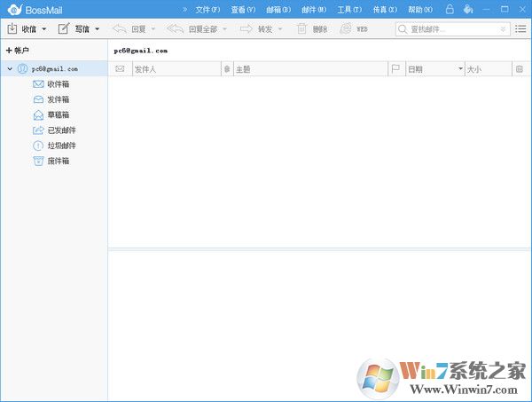Click the envelope read-status column header
Image resolution: width=532 pixels, height=402 pixels.
tap(120, 69)
